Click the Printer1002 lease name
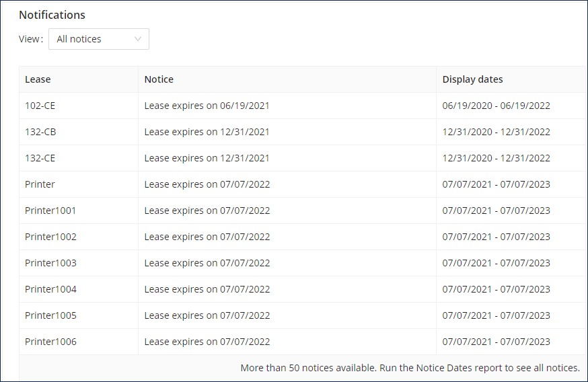The height and width of the screenshot is (382, 588). tap(50, 237)
